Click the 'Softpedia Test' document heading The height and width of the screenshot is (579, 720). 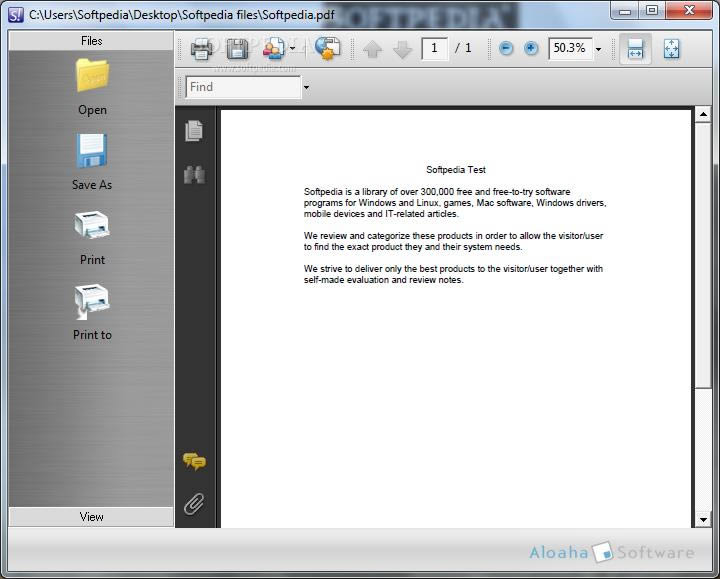tap(456, 170)
